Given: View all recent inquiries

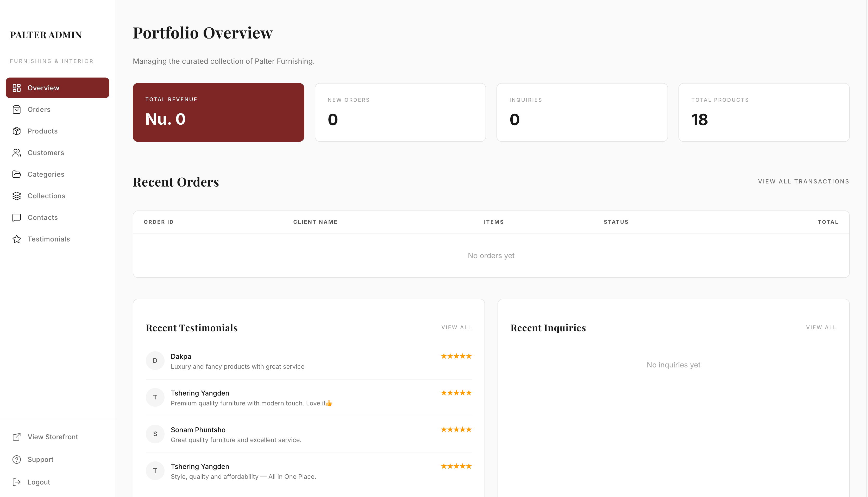Looking at the screenshot, I should pos(821,327).
